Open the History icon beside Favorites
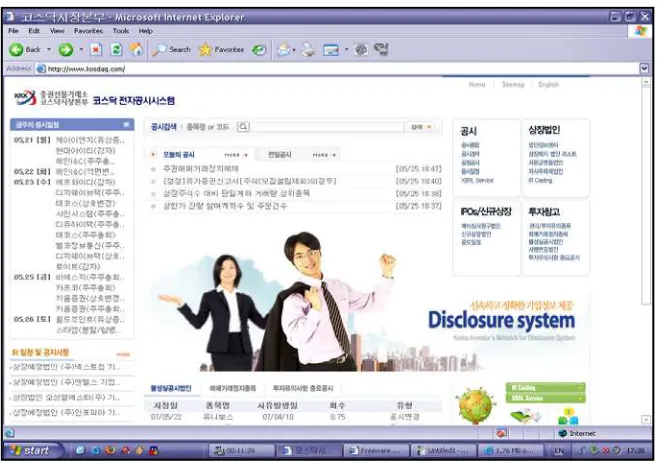Screen dimensions: 658x462 259,50
